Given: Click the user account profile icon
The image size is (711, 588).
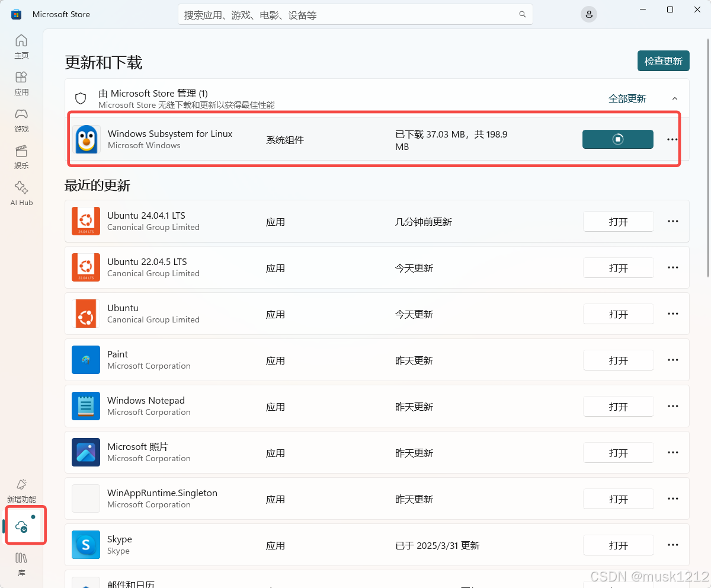Looking at the screenshot, I should click(588, 14).
